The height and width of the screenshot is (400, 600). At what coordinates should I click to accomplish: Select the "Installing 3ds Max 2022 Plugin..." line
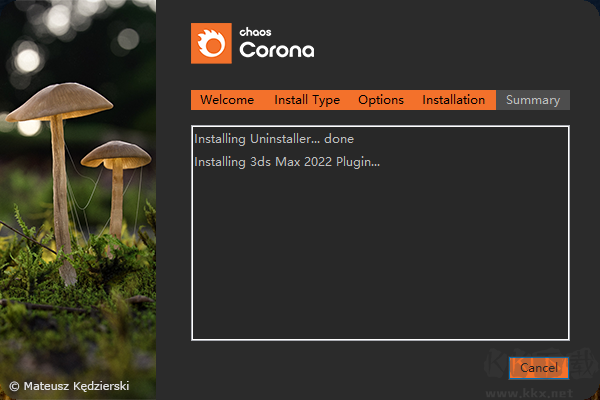[x=287, y=161]
